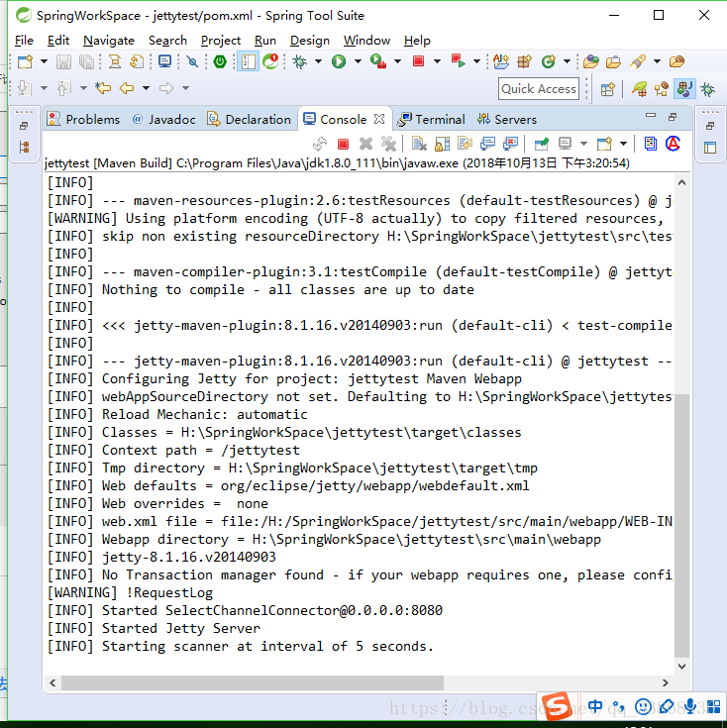Viewport: 727px width, 728px height.
Task: Click the Save All toolbar icon
Action: point(86,61)
